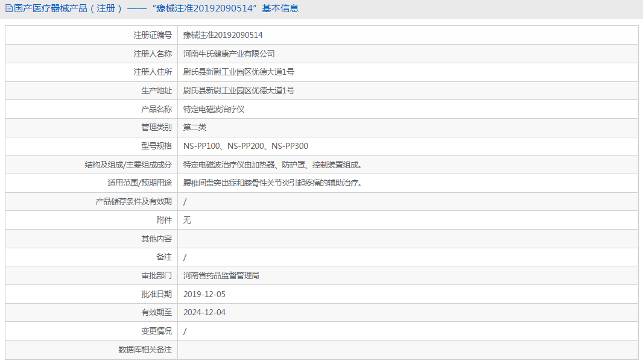Select the approval date 2019-12-05

coord(205,294)
